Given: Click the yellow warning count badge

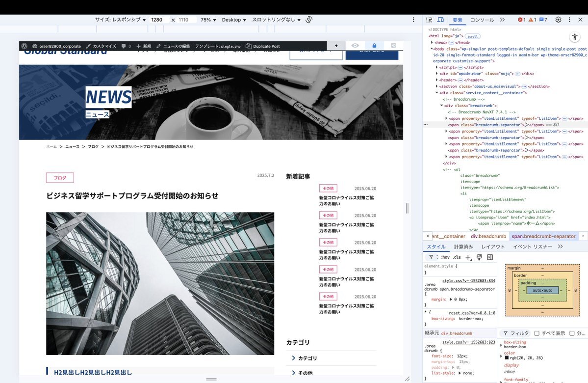Looking at the screenshot, I should 532,20.
